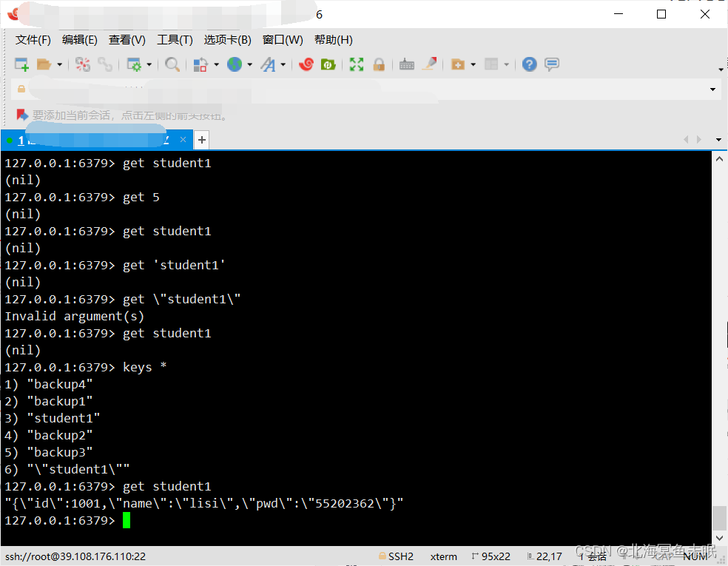Screen dimensions: 728x566
Task: Open the 编辑(E) menu
Action: click(x=80, y=40)
